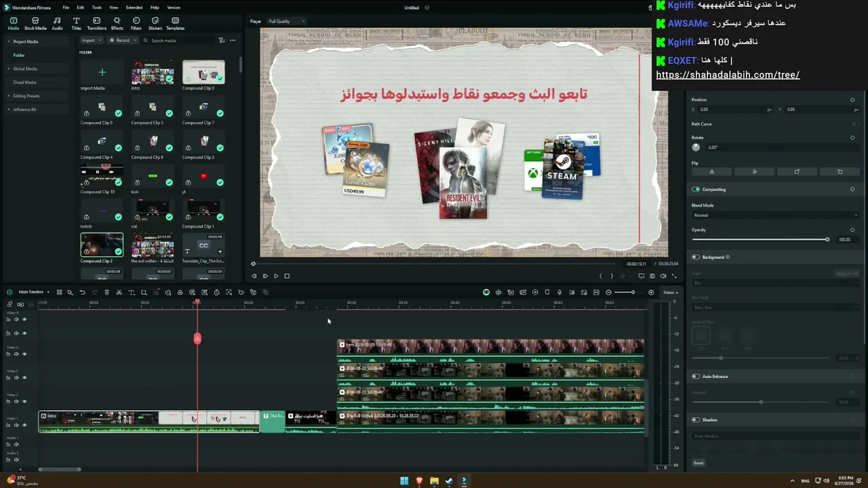This screenshot has height=488, width=868.
Task: Expand the Global Media section
Action: click(9, 69)
